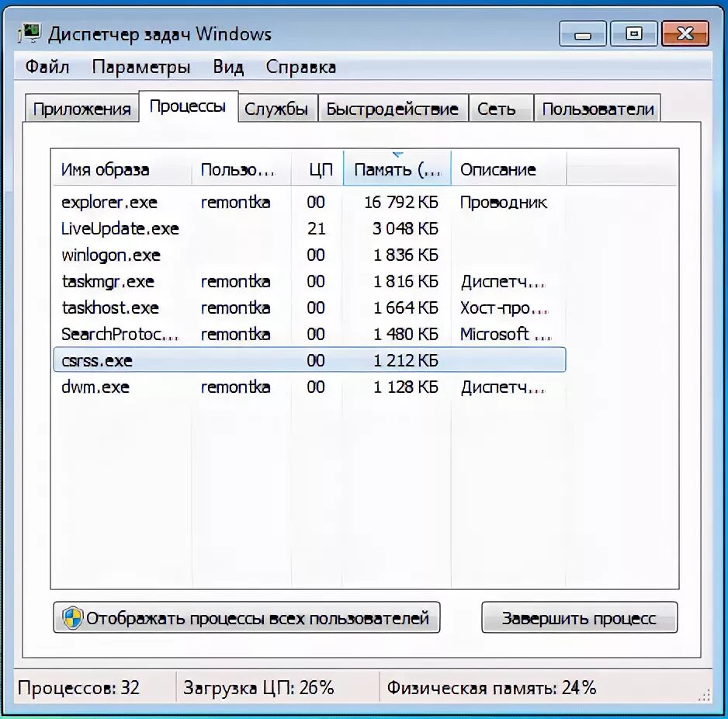
Task: Click Диспетч... description in taskmgr.exe row
Action: click(x=503, y=282)
